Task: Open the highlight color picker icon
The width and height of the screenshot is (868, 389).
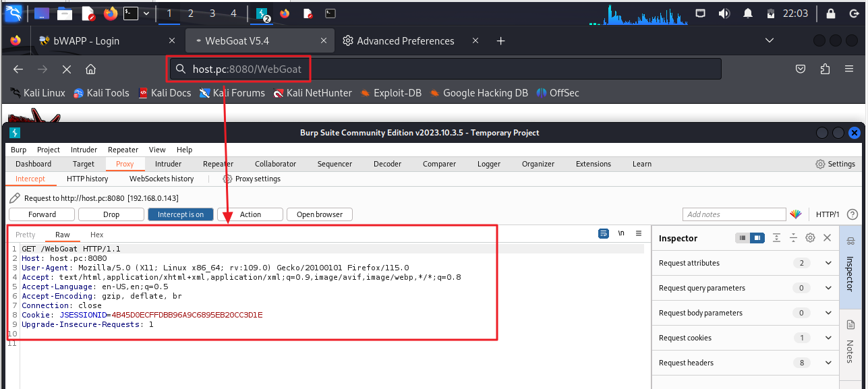Action: coord(797,214)
